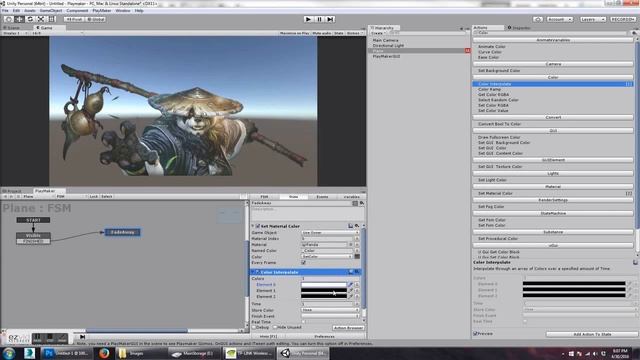Screen dimensions: 640x360
Task: Open the Layers dropdown
Action: pyautogui.click(x=592, y=19)
